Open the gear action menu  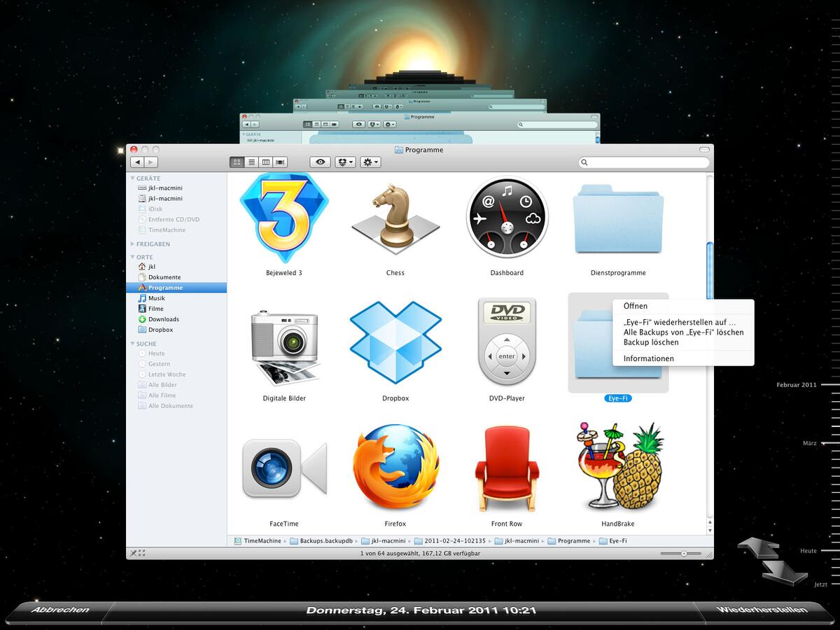[x=369, y=162]
